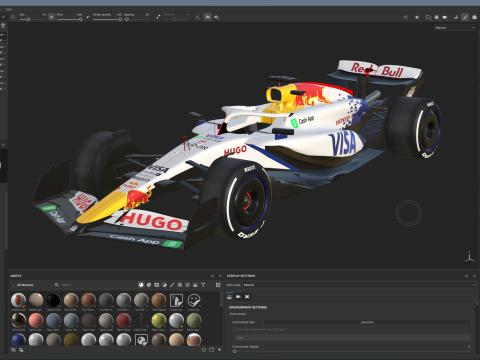480x360 pixels.
Task: Switch to environment settings tab icon
Action: tap(229, 297)
